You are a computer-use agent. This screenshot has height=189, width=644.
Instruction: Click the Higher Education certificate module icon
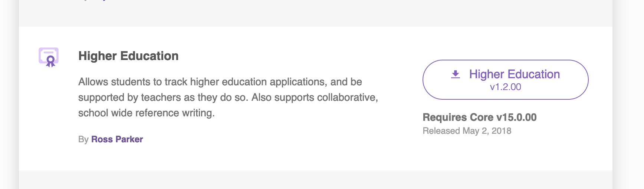pyautogui.click(x=49, y=57)
